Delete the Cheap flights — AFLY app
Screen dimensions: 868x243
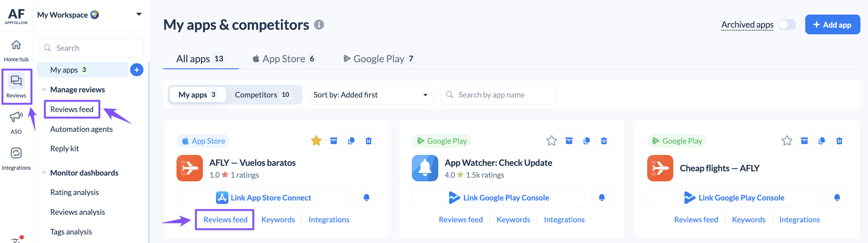click(839, 141)
